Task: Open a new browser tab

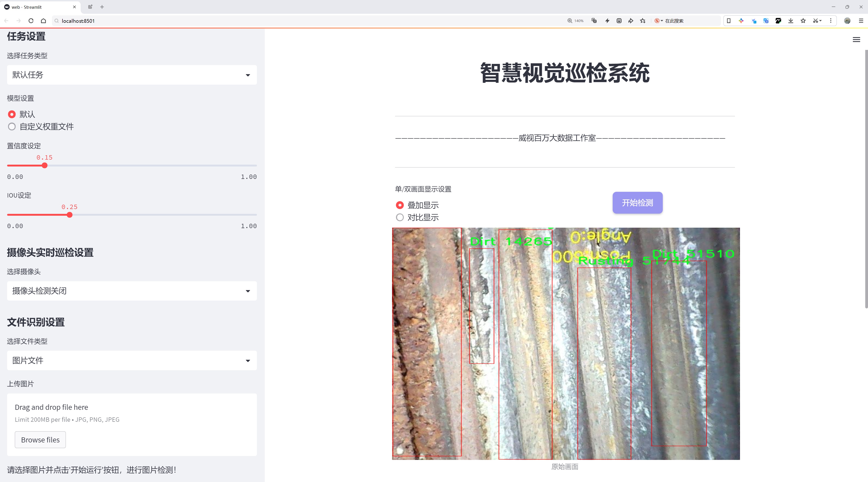Action: tap(102, 7)
